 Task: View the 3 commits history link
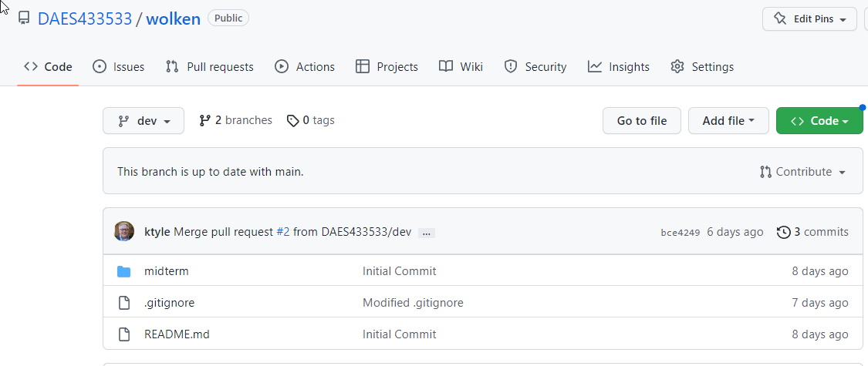(x=812, y=232)
